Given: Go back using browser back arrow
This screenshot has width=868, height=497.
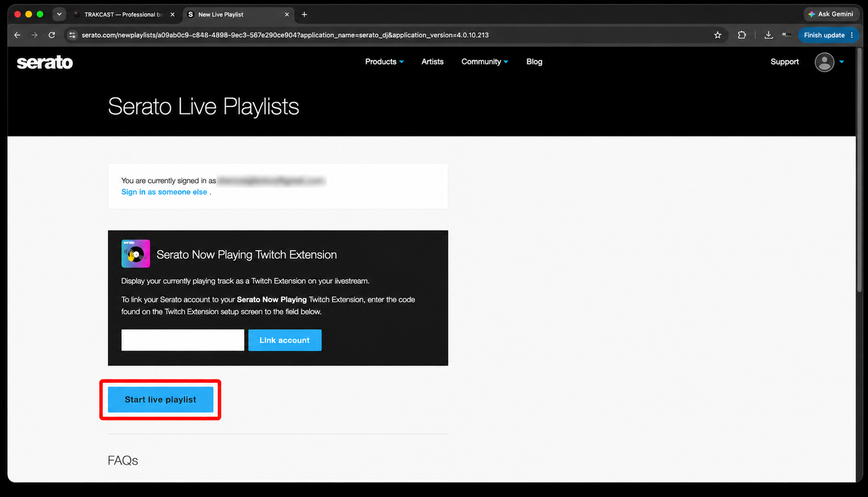Looking at the screenshot, I should (x=17, y=35).
